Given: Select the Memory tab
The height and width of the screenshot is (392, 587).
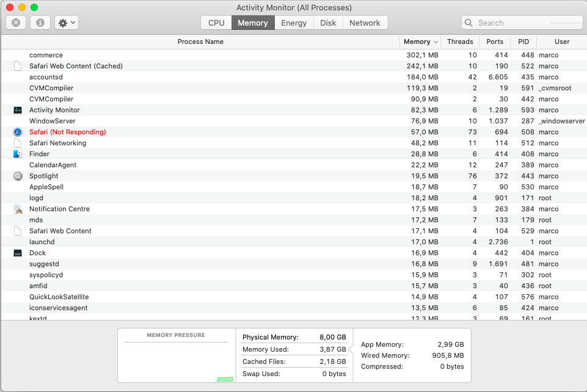Looking at the screenshot, I should coord(253,23).
